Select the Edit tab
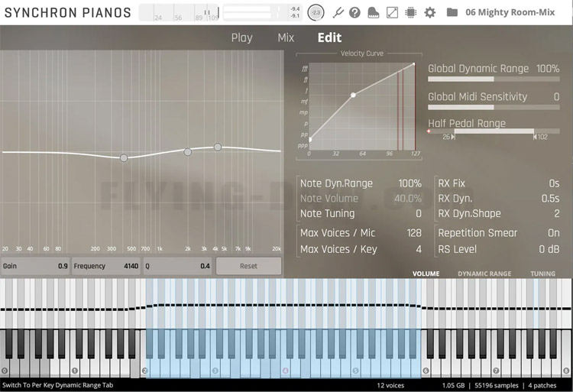This screenshot has height=392, width=573. pyautogui.click(x=329, y=37)
